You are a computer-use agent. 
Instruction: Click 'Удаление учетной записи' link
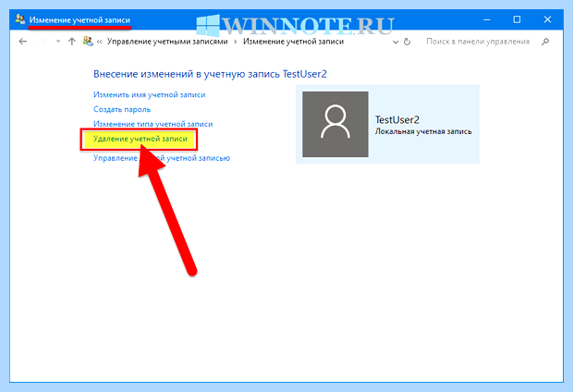click(x=140, y=139)
